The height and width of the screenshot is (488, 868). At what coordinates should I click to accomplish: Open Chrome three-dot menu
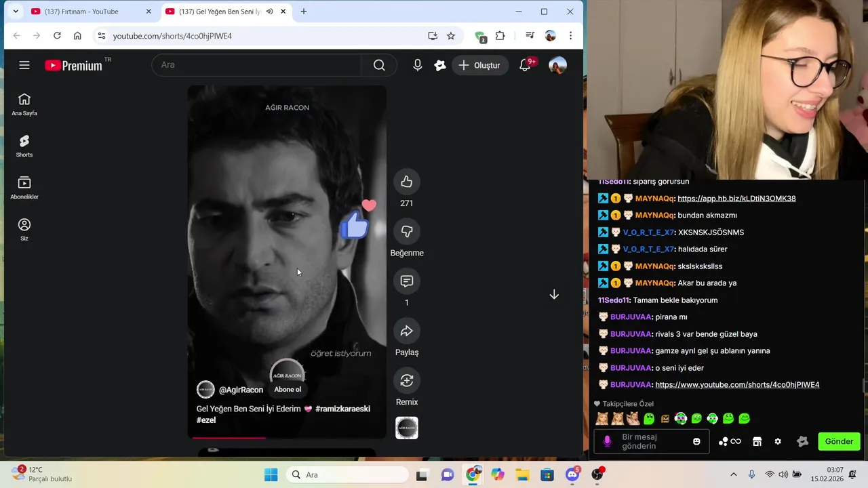tap(570, 36)
